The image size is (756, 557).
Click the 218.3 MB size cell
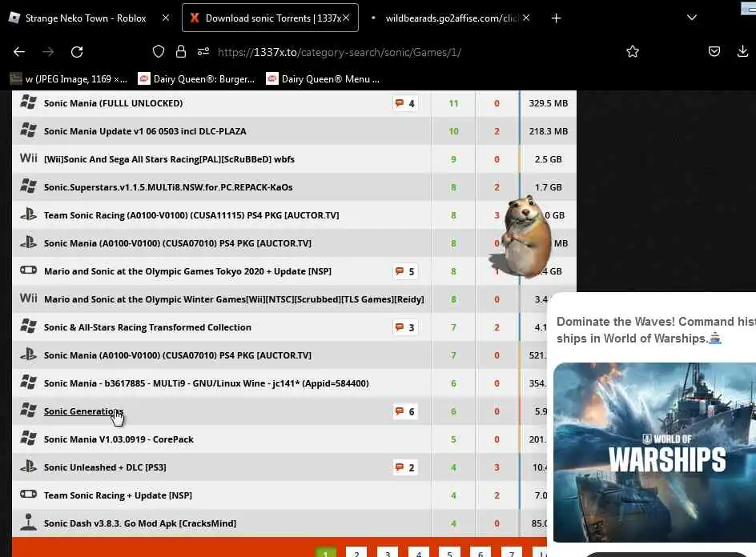(549, 131)
